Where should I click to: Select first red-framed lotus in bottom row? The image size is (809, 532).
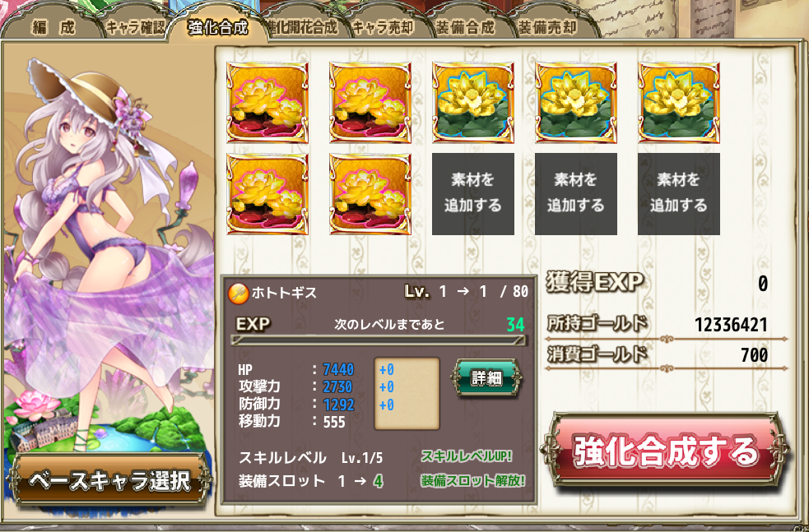[x=267, y=194]
